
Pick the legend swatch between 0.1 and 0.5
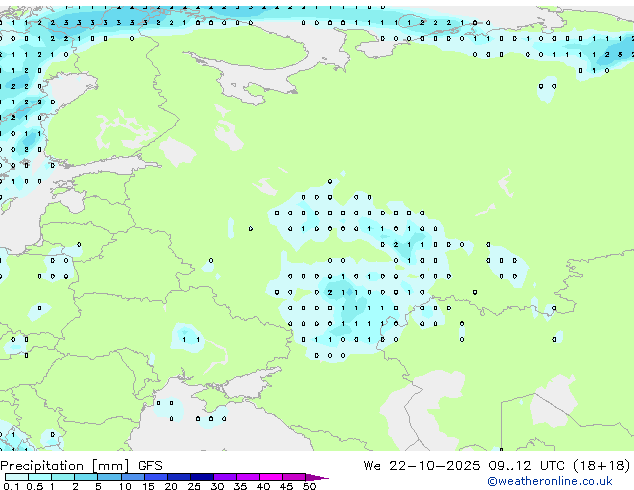[17, 477]
